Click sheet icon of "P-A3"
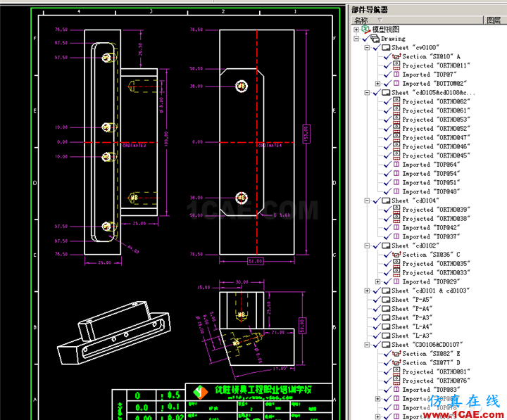 [386, 318]
